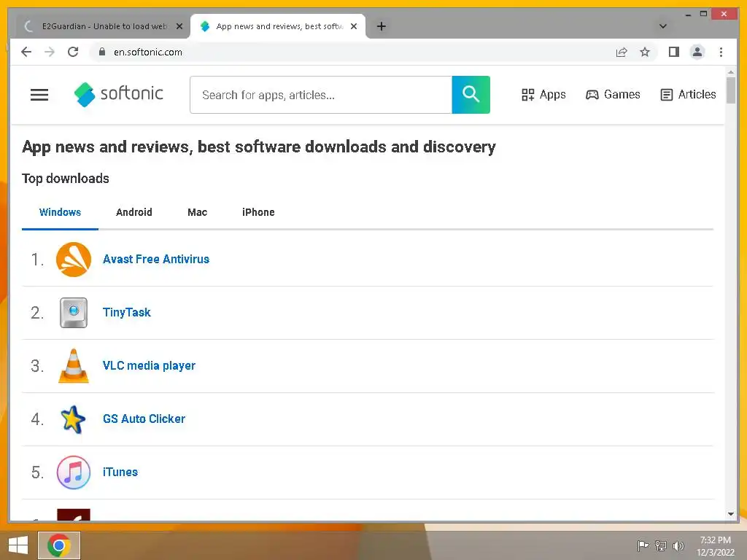Open the Games section in header
The height and width of the screenshot is (560, 747).
(x=613, y=94)
